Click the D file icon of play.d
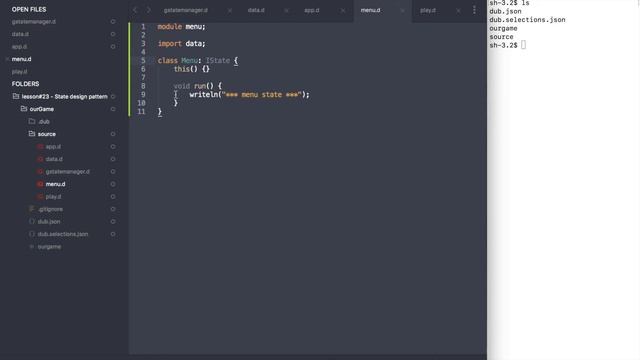640x360 pixels. [40, 197]
